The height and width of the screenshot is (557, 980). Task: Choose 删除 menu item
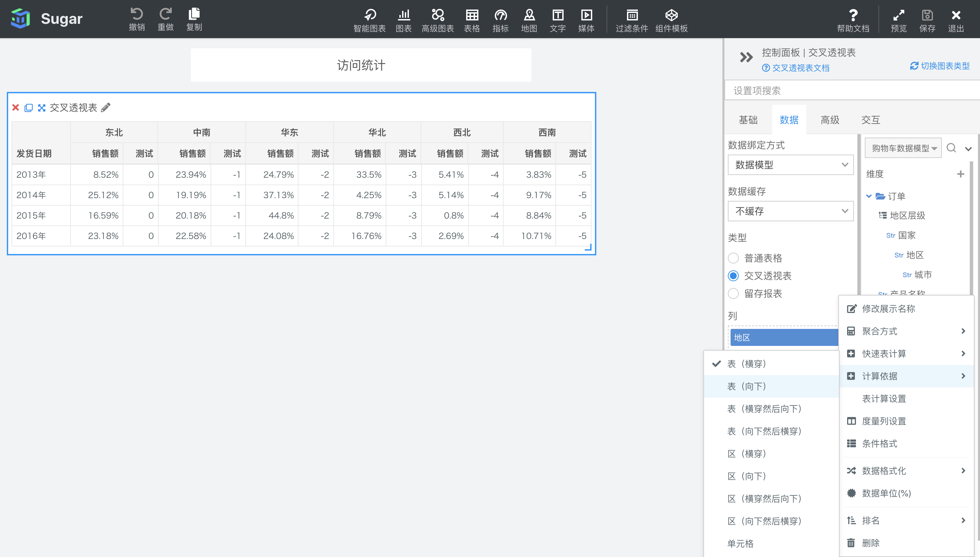[906, 543]
